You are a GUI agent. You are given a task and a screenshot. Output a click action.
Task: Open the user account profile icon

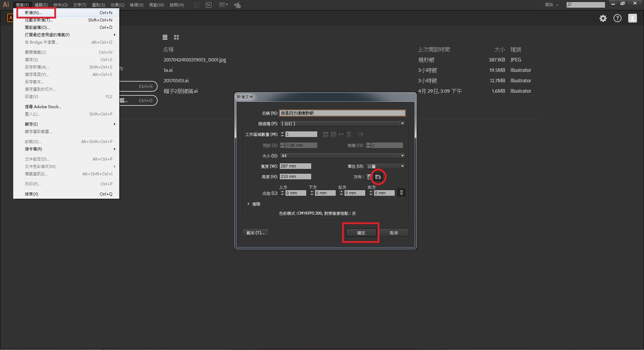coord(632,18)
